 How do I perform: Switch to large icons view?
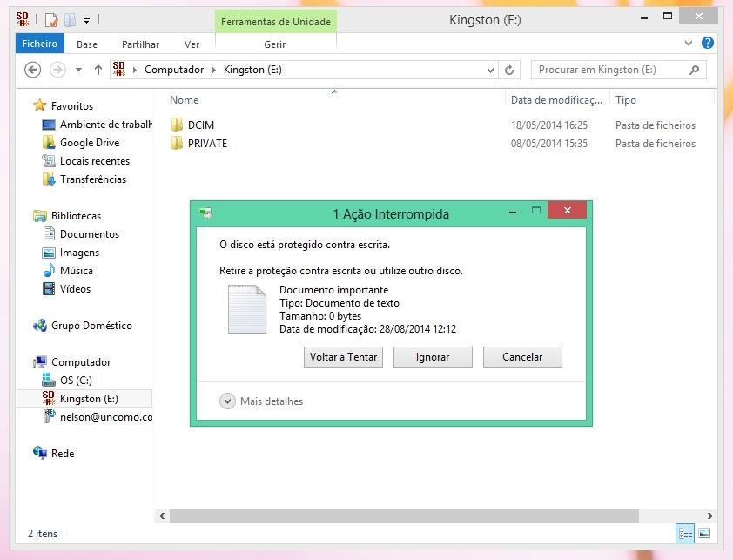pos(704,534)
